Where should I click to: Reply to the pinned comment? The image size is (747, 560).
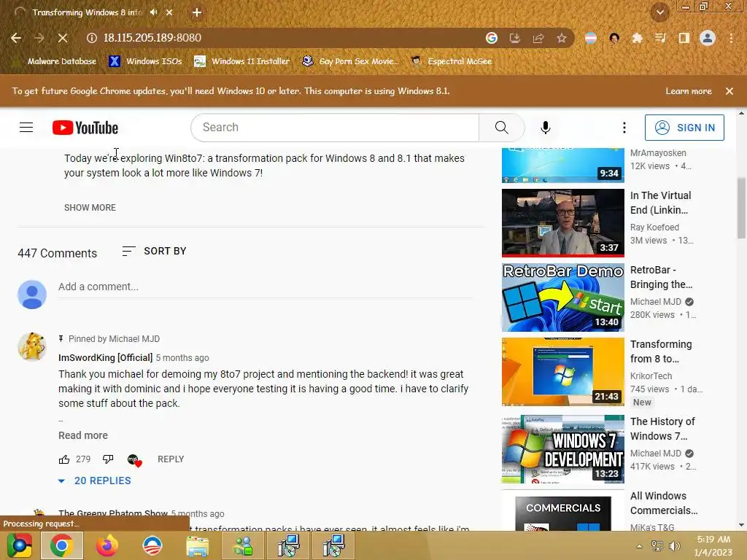(171, 459)
